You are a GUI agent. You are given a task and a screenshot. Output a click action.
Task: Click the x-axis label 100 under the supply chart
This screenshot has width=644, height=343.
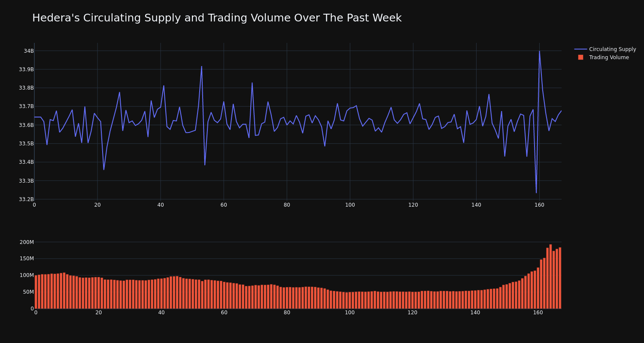pyautogui.click(x=350, y=205)
